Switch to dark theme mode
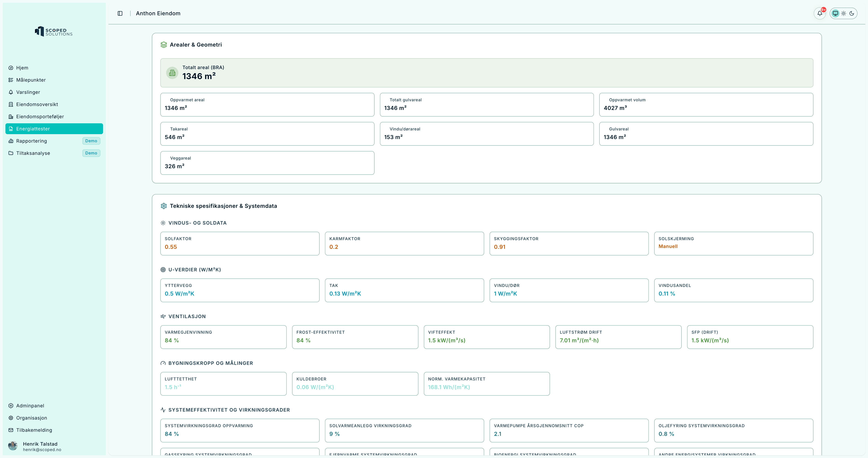The image size is (868, 458). tap(852, 14)
